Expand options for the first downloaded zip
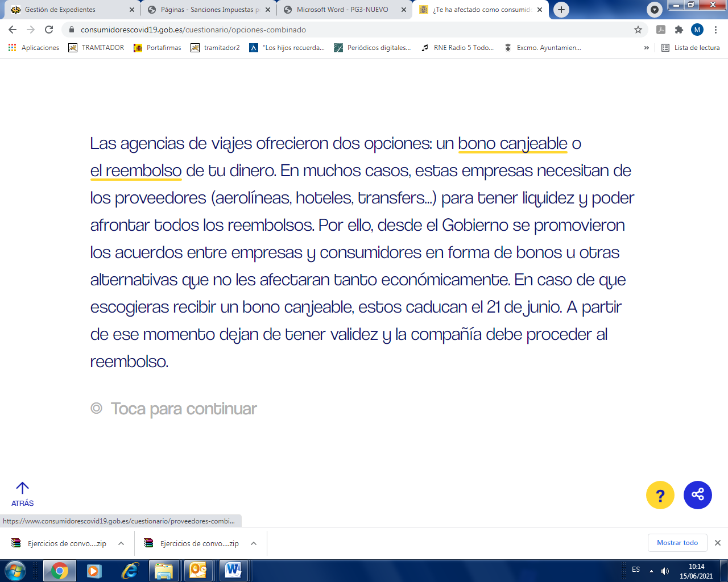This screenshot has width=728, height=582. pos(121,543)
